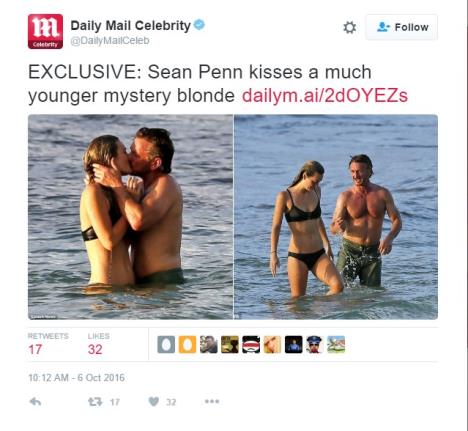Open the left kissing photo
468x431 pixels.
[x=130, y=217]
